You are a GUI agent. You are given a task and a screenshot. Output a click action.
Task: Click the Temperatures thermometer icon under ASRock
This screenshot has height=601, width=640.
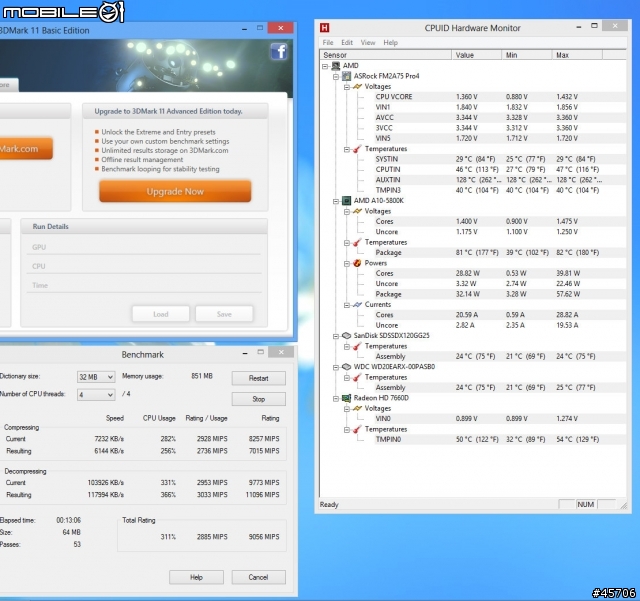(357, 149)
